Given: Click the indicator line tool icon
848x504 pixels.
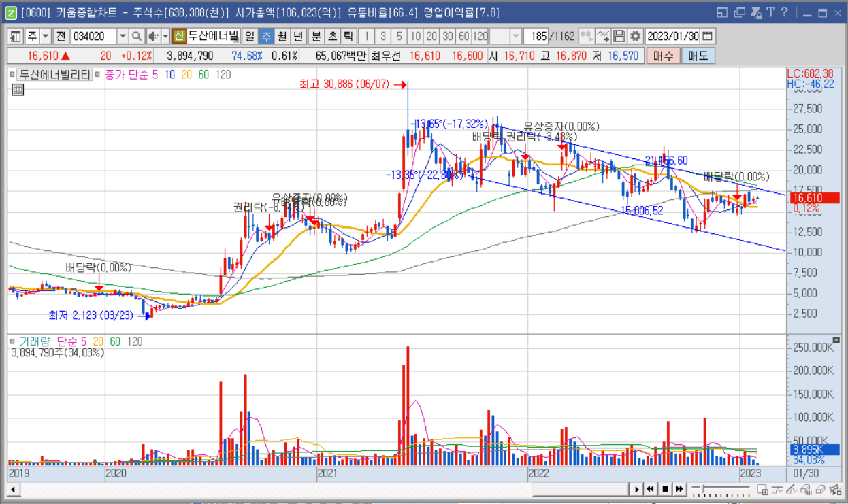Looking at the screenshot, I should [x=778, y=489].
